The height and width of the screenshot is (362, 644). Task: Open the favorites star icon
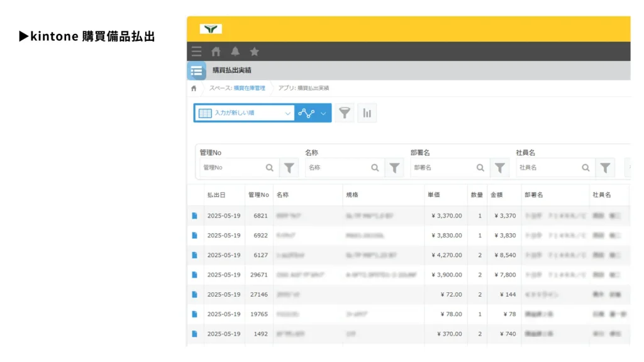[254, 52]
